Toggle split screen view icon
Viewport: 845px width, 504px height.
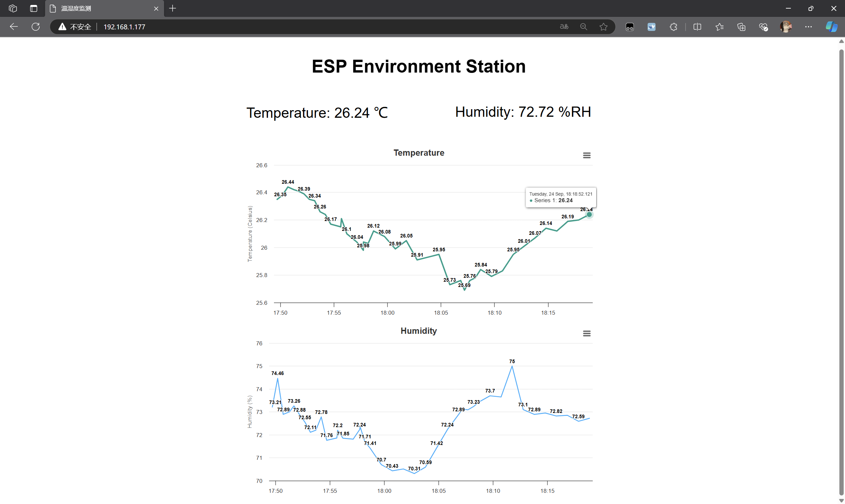(x=697, y=26)
